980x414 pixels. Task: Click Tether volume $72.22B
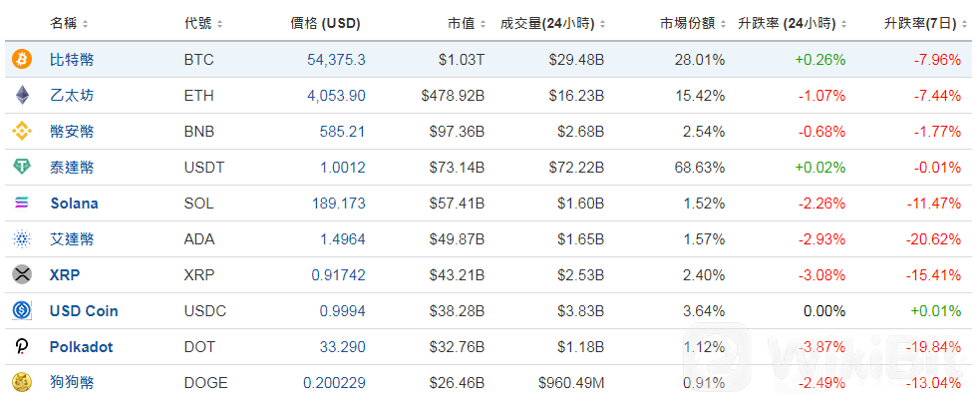pyautogui.click(x=577, y=167)
